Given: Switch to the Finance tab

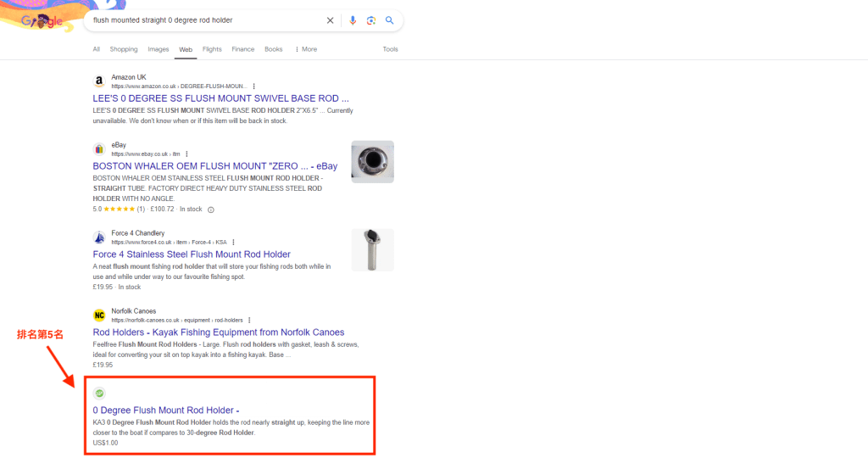Looking at the screenshot, I should (x=243, y=49).
